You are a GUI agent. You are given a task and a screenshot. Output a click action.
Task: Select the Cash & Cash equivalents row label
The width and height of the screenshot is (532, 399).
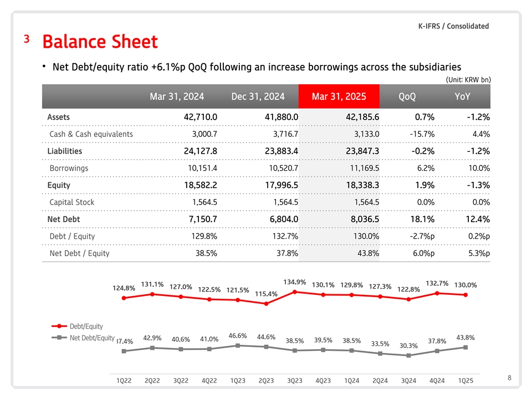pos(91,134)
